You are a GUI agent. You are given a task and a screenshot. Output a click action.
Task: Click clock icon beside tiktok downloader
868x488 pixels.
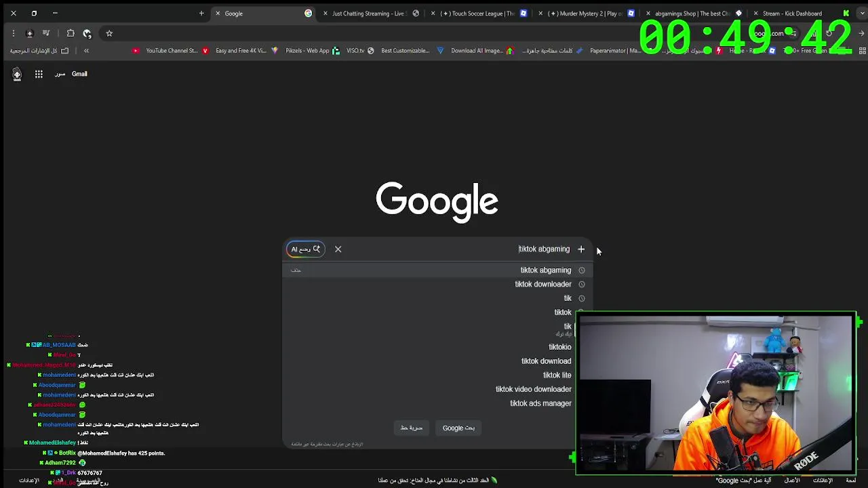tap(582, 285)
